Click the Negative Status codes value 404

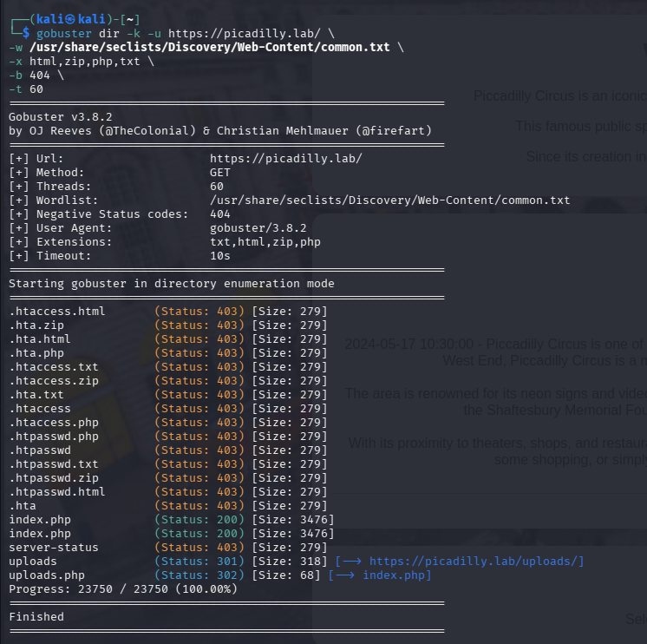point(220,214)
